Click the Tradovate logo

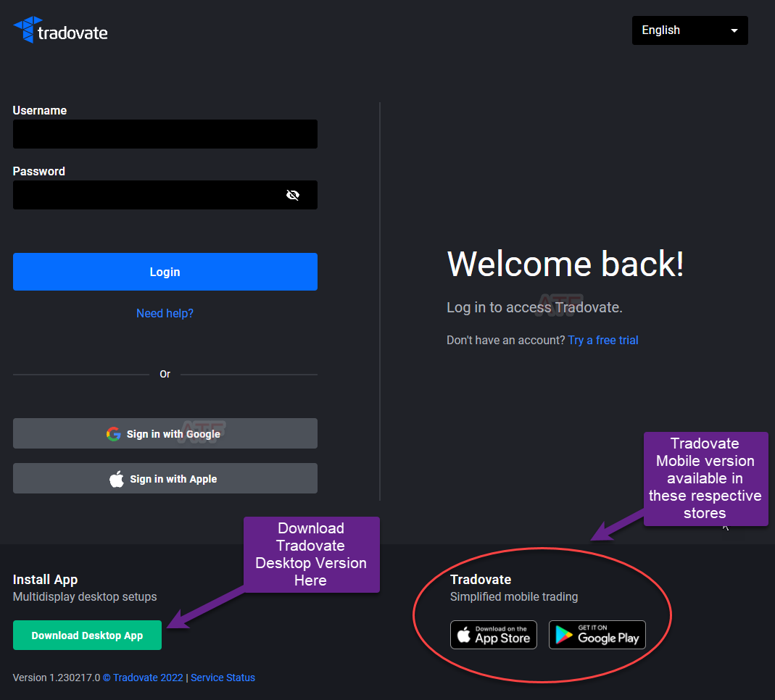(60, 30)
